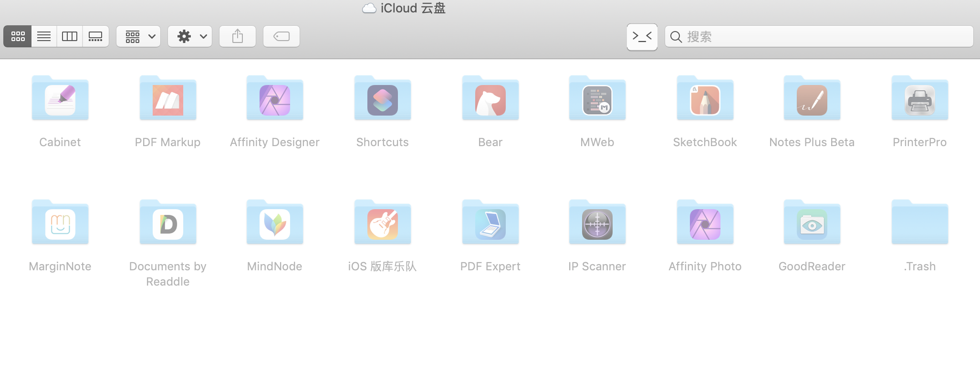Open the MarginNote folder icon

pyautogui.click(x=60, y=222)
